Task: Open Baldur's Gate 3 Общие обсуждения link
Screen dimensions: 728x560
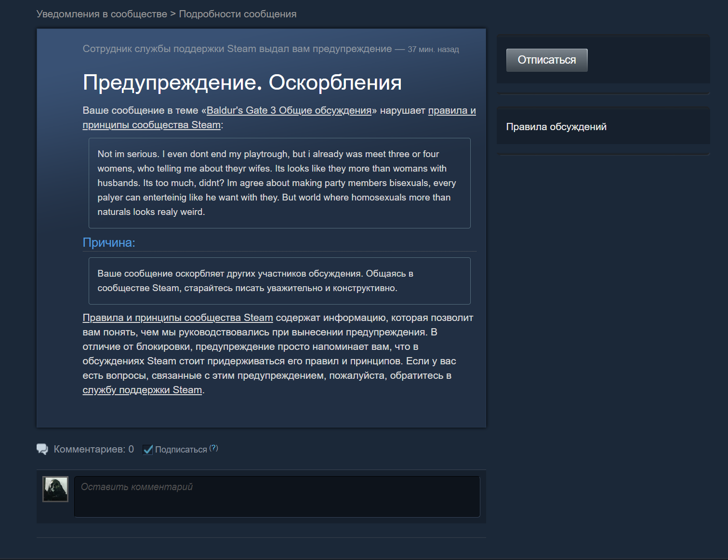Action: (289, 110)
